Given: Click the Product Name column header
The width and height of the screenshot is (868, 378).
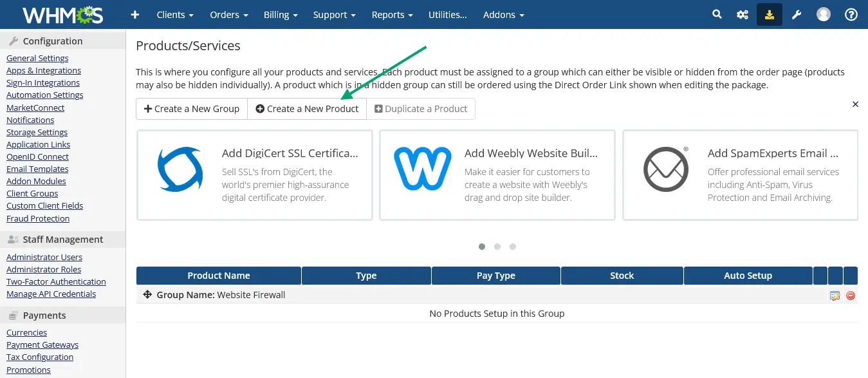Looking at the screenshot, I should (x=219, y=276).
